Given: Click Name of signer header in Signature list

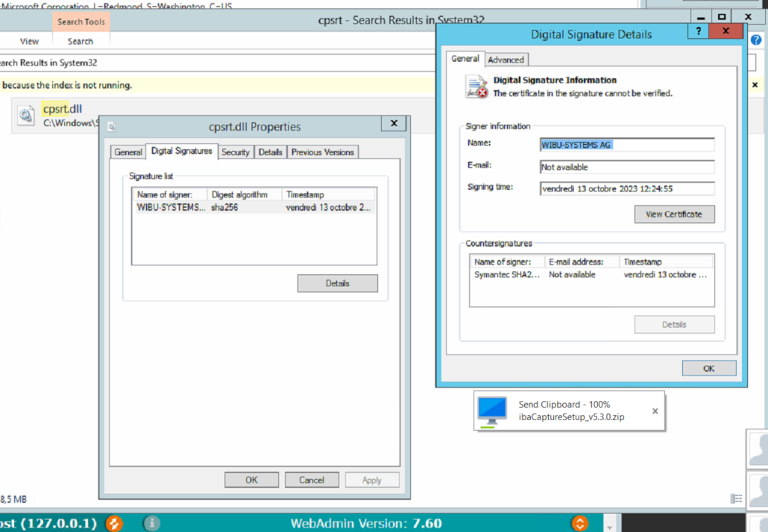Looking at the screenshot, I should [x=169, y=194].
